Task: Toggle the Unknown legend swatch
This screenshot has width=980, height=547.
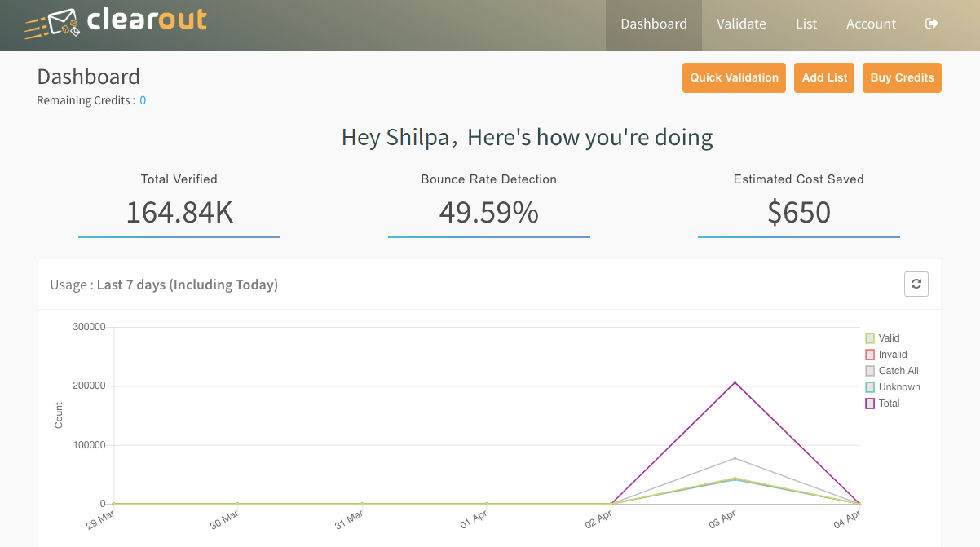Action: (870, 387)
